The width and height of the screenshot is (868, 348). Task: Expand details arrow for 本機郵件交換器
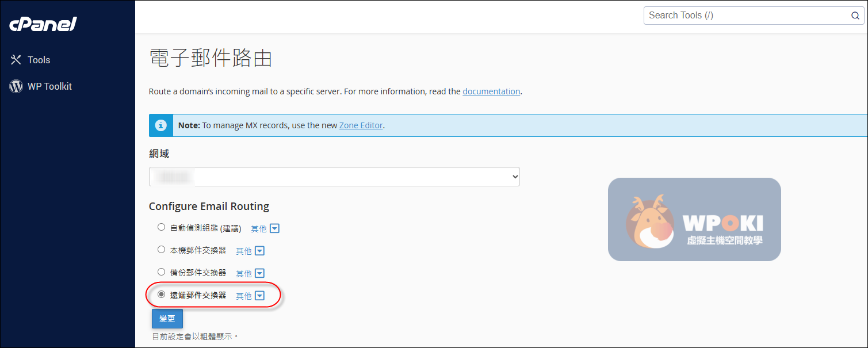pyautogui.click(x=260, y=251)
